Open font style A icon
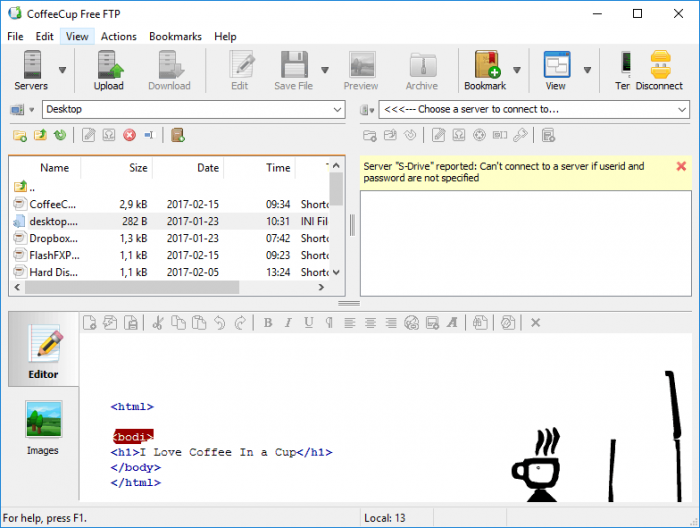Screen dimensions: 700x528 tap(452, 323)
